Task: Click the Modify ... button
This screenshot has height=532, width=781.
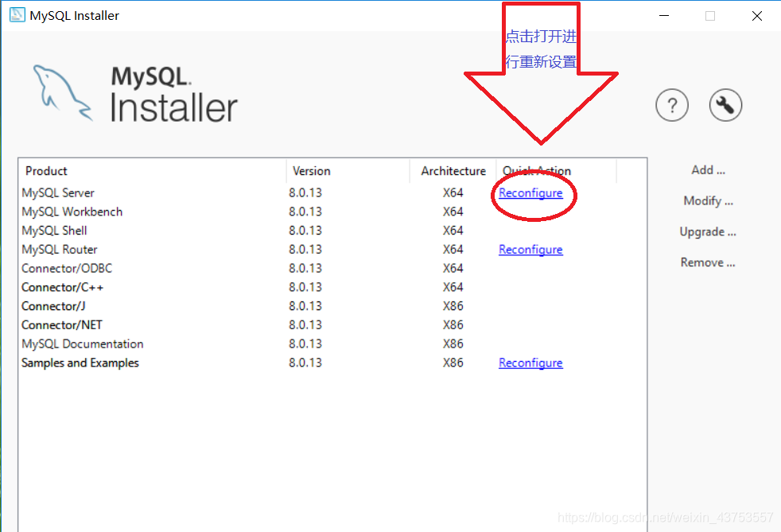Action: (708, 201)
